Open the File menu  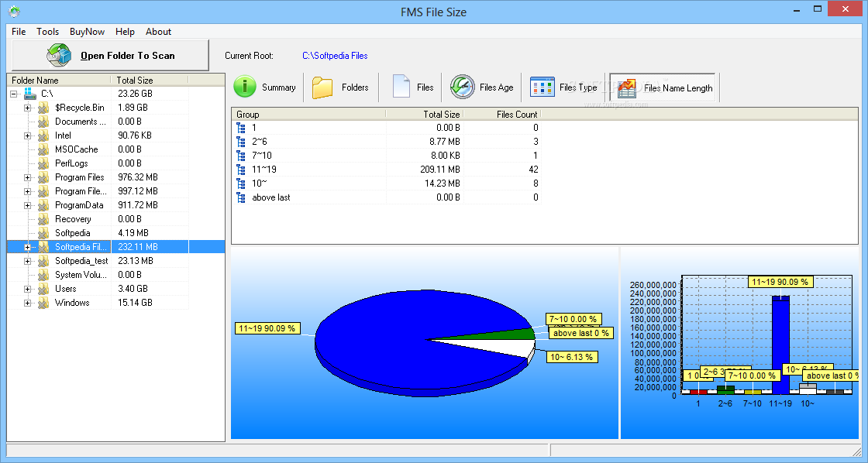[x=19, y=32]
